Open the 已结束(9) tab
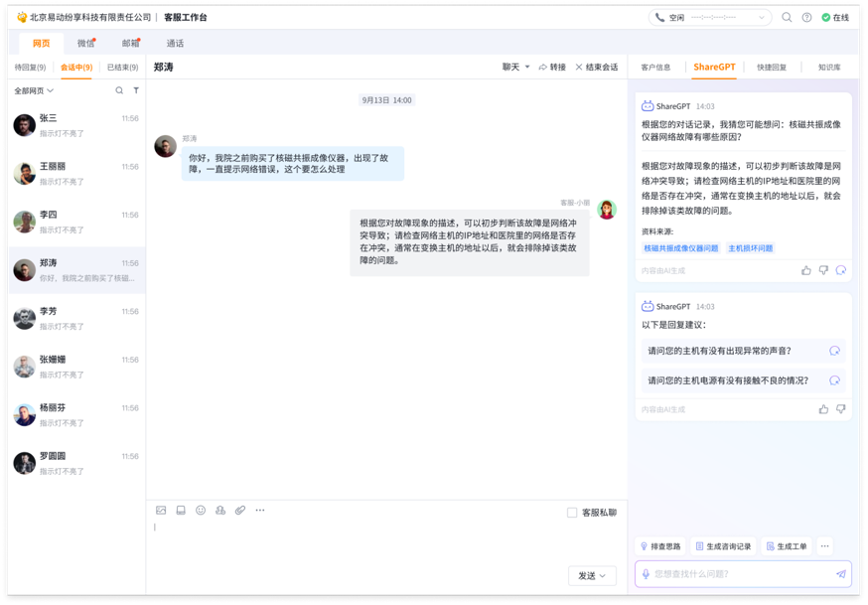This screenshot has height=605, width=868. (122, 67)
